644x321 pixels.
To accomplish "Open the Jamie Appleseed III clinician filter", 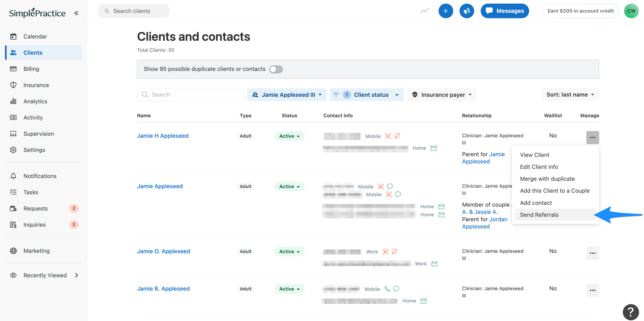I will pyautogui.click(x=287, y=95).
